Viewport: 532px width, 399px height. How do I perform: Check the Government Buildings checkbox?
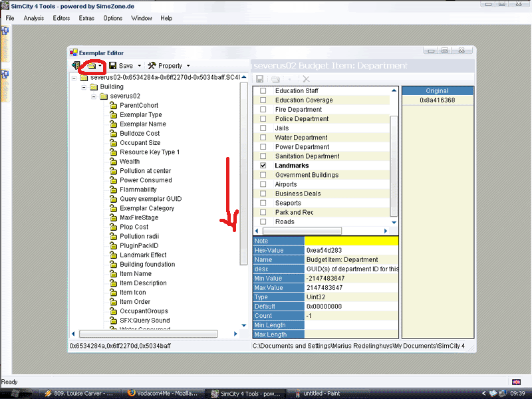click(263, 175)
